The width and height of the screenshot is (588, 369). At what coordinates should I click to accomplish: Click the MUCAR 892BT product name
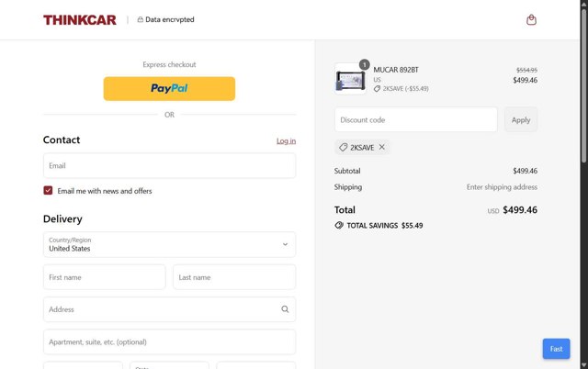pyautogui.click(x=396, y=70)
